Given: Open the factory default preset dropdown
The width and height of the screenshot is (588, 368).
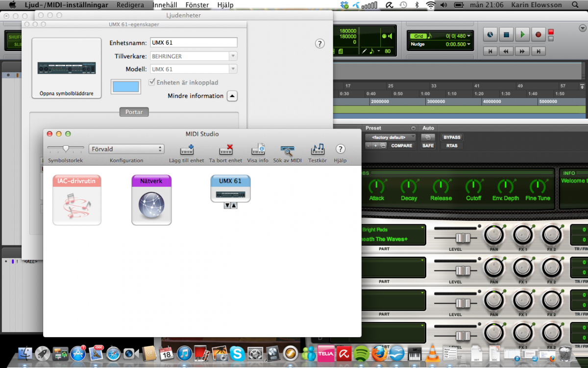Looking at the screenshot, I should (x=391, y=137).
